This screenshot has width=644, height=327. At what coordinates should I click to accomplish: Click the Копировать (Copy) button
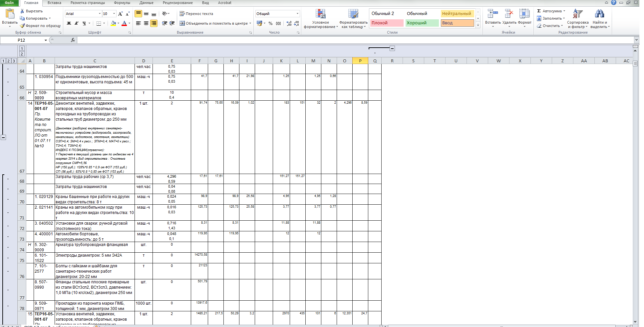point(35,18)
